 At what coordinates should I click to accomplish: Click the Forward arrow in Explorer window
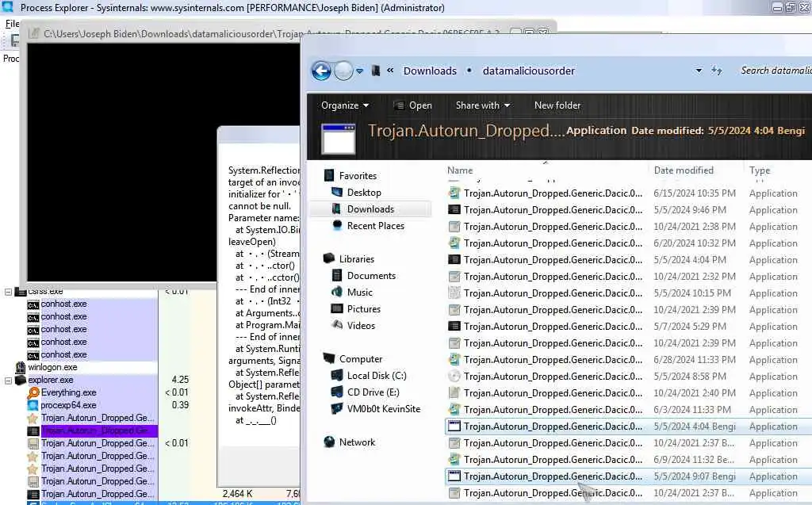click(x=343, y=71)
